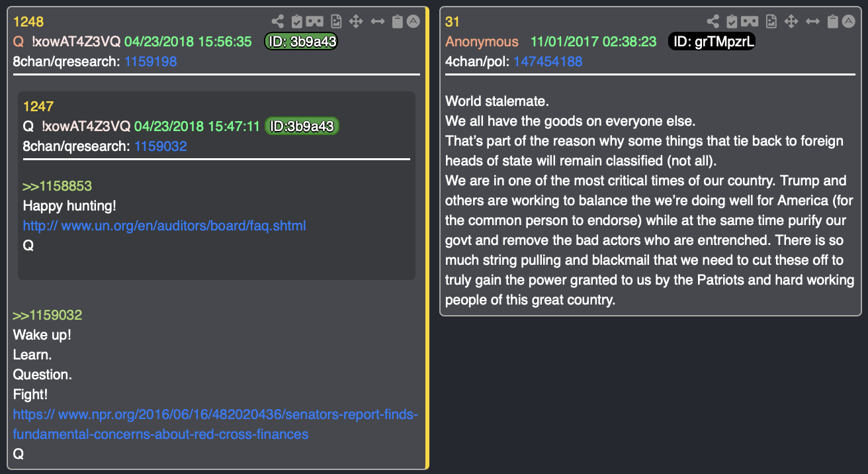
Task: Open the npr.org Red Cross finances link
Action: coord(216,424)
